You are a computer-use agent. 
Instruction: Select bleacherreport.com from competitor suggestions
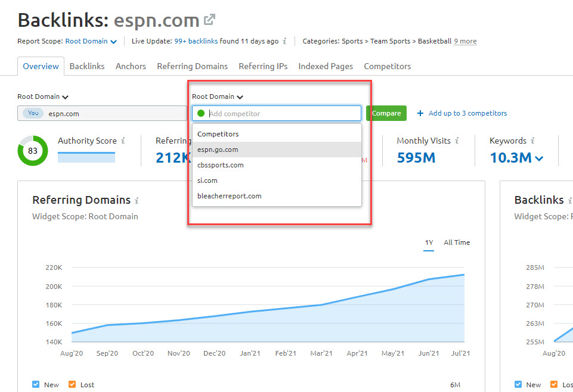click(x=277, y=196)
